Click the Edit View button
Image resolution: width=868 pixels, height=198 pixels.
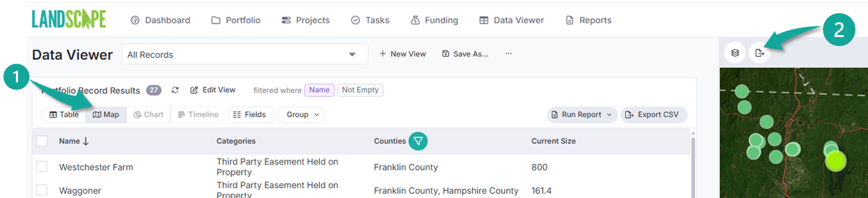tap(213, 90)
